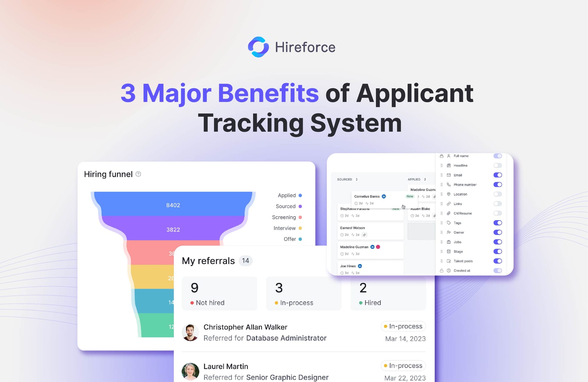Click the Talent pools icon
Screen dimensions: 588x382
[448, 260]
